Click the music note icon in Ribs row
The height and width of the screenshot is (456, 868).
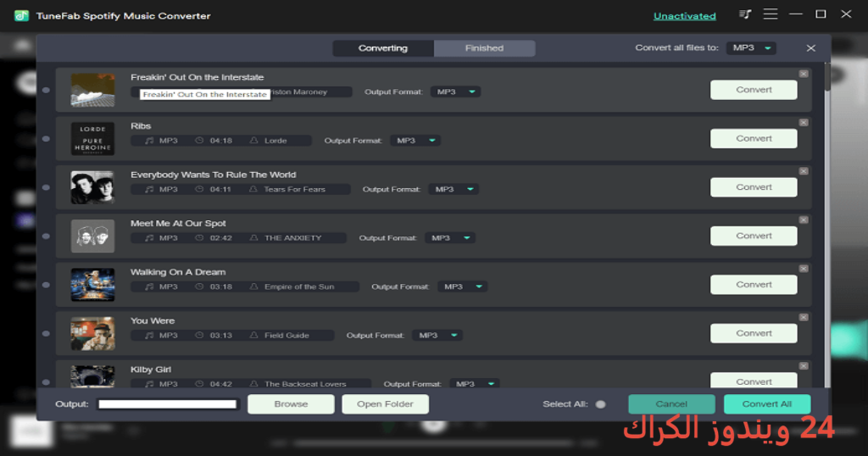point(149,141)
